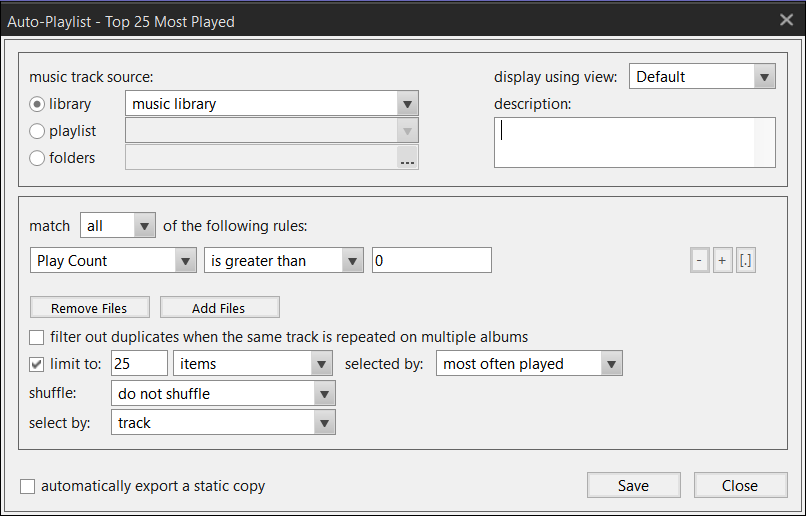This screenshot has height=516, width=806.
Task: Choose the folders source radio button
Action: click(38, 158)
